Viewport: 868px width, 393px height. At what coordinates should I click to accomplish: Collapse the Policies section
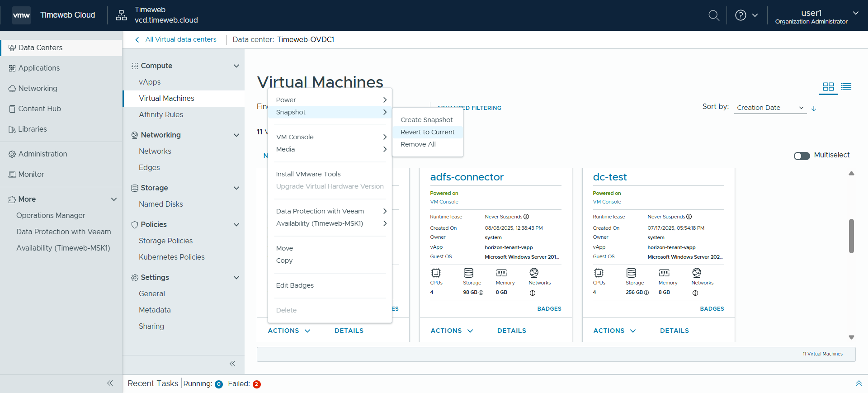[236, 225]
